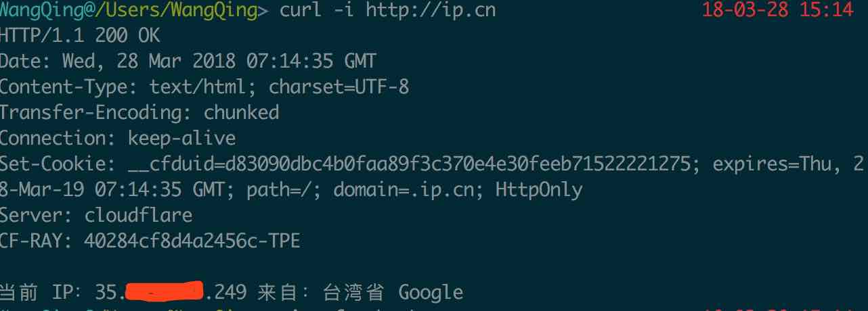Click the charset=UTF-8 text

pos(339,87)
